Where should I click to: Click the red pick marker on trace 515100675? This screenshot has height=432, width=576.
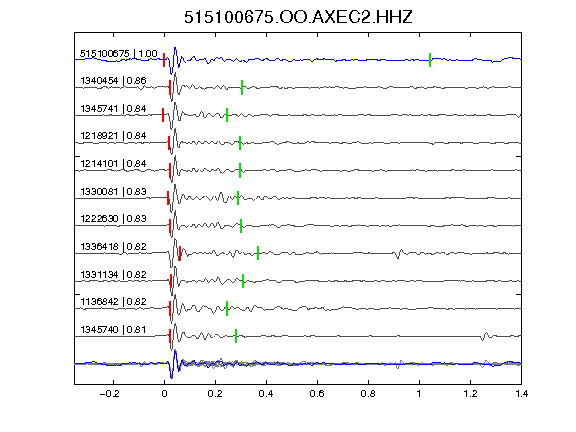(x=164, y=60)
